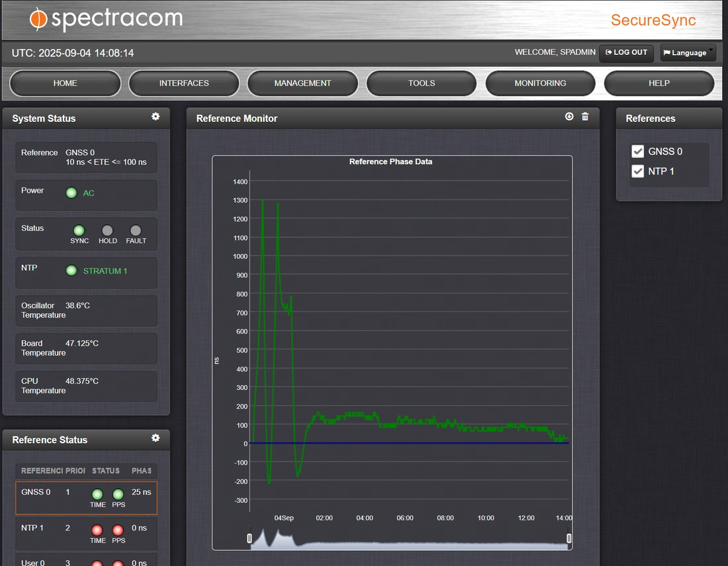Viewport: 728px width, 566px height.
Task: Click the Spectracom logo
Action: (x=107, y=19)
